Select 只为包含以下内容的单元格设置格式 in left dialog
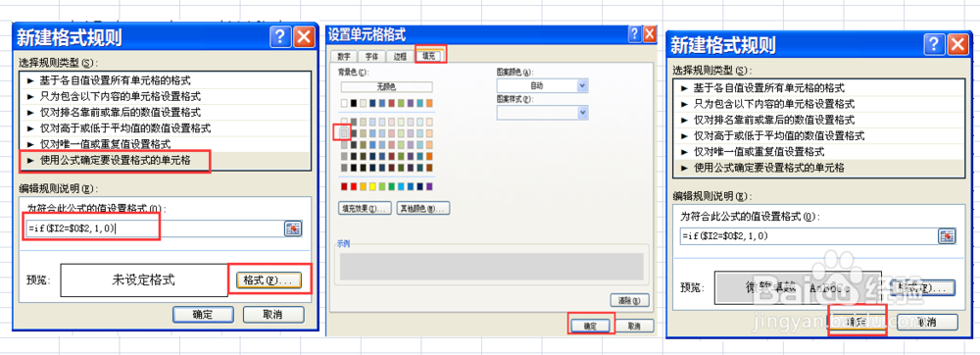 (x=165, y=96)
